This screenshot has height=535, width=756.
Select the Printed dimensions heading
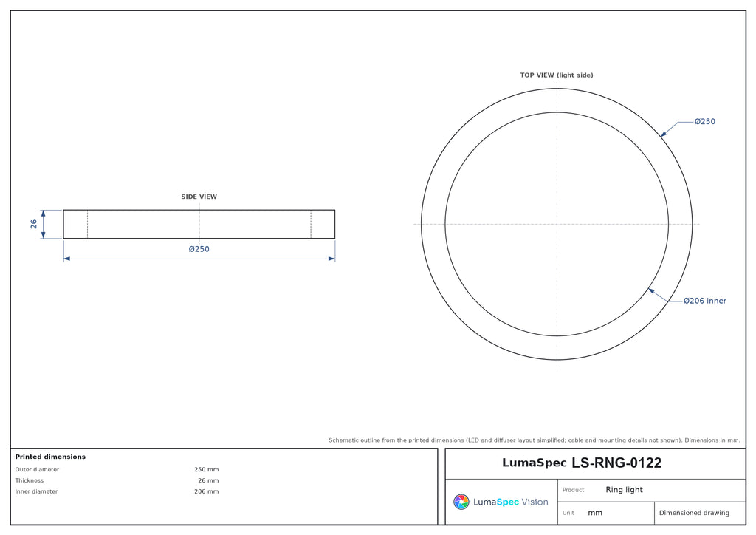(50, 457)
